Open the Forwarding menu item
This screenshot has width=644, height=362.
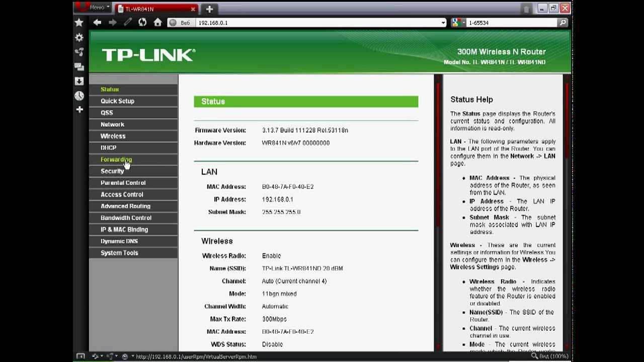(x=116, y=159)
